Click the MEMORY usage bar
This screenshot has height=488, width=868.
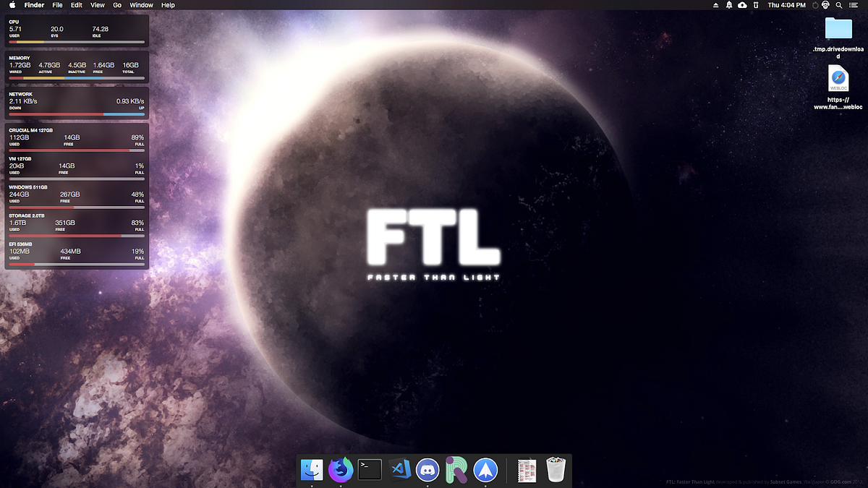(x=77, y=78)
